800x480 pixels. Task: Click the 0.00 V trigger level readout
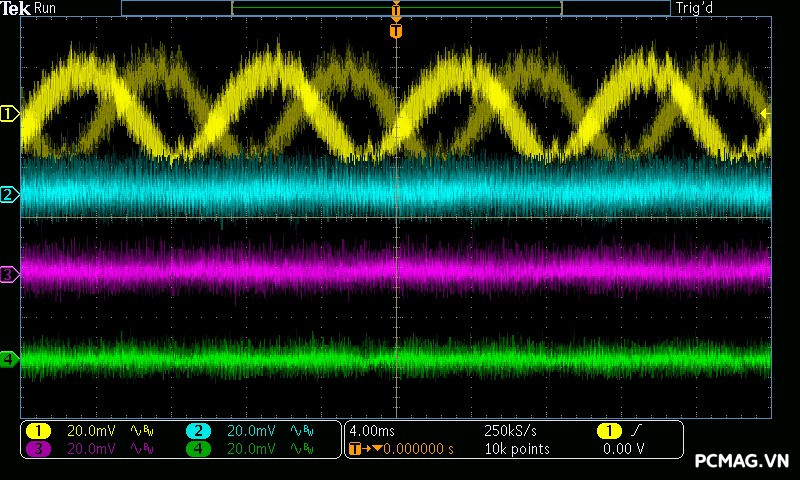[622, 449]
